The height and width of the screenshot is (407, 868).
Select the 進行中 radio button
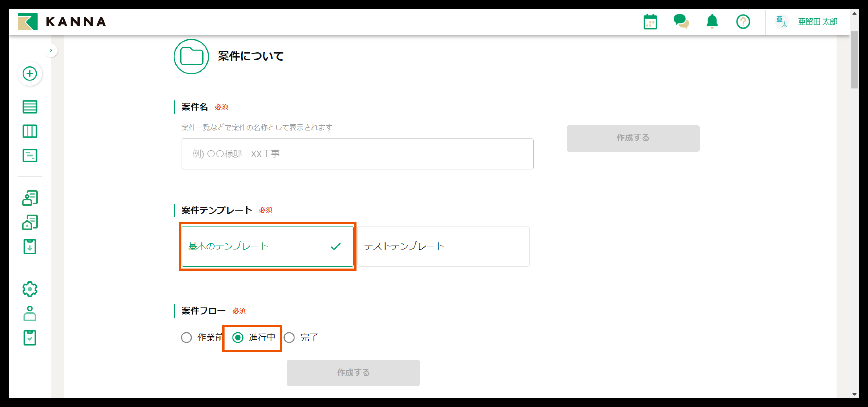tap(238, 337)
